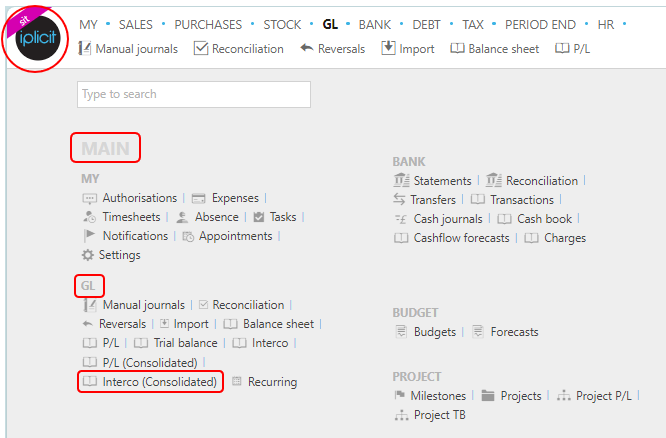
Task: Click Reconciliation checkbox icon in top toolbar
Action: point(201,48)
